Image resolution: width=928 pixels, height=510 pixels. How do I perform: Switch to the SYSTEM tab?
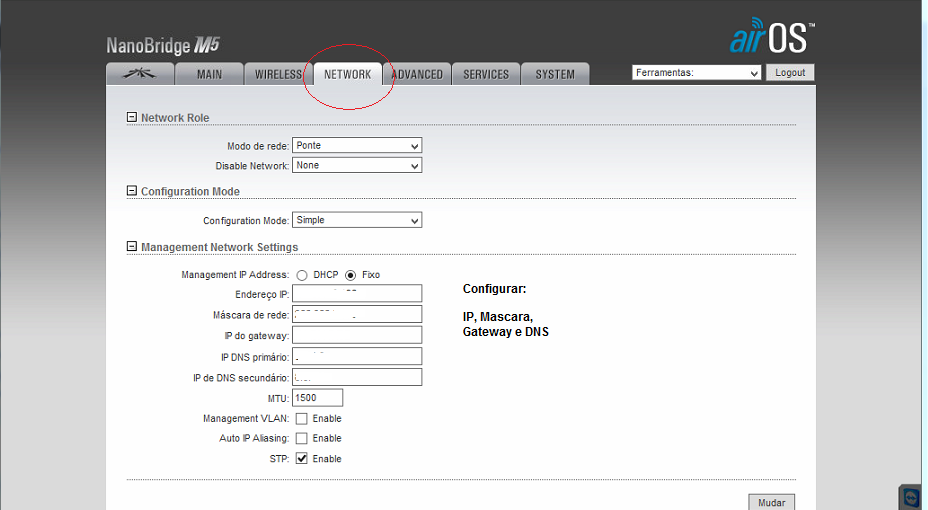coord(555,74)
